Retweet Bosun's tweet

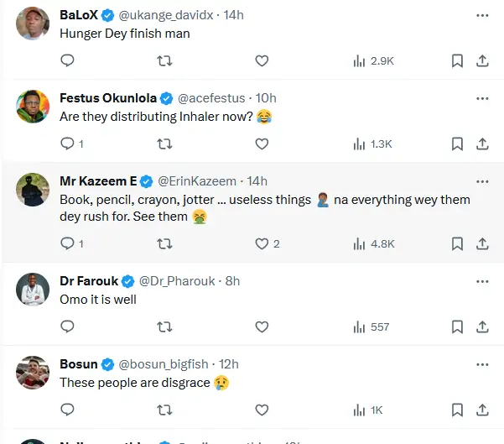tap(165, 410)
